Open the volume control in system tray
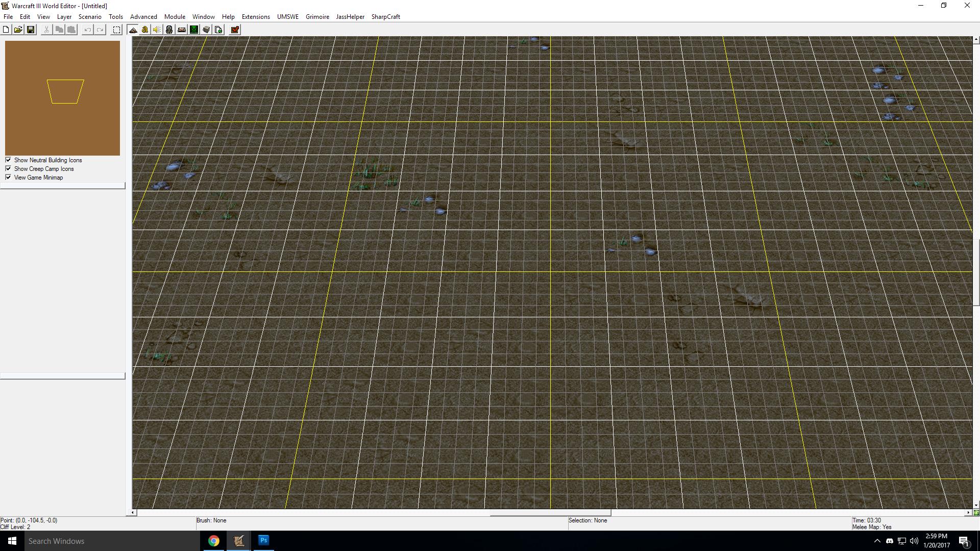 pyautogui.click(x=914, y=541)
